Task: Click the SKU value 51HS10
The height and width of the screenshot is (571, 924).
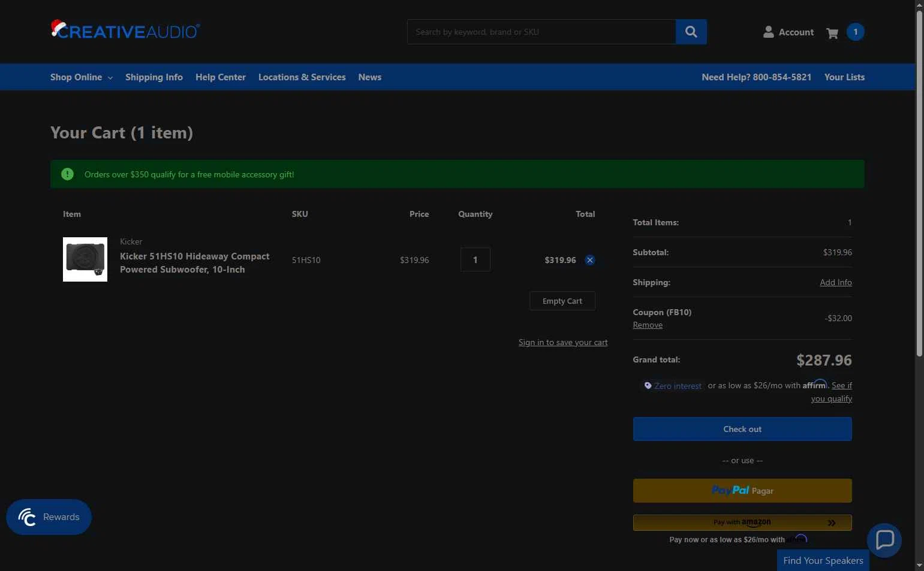Action: (x=306, y=260)
